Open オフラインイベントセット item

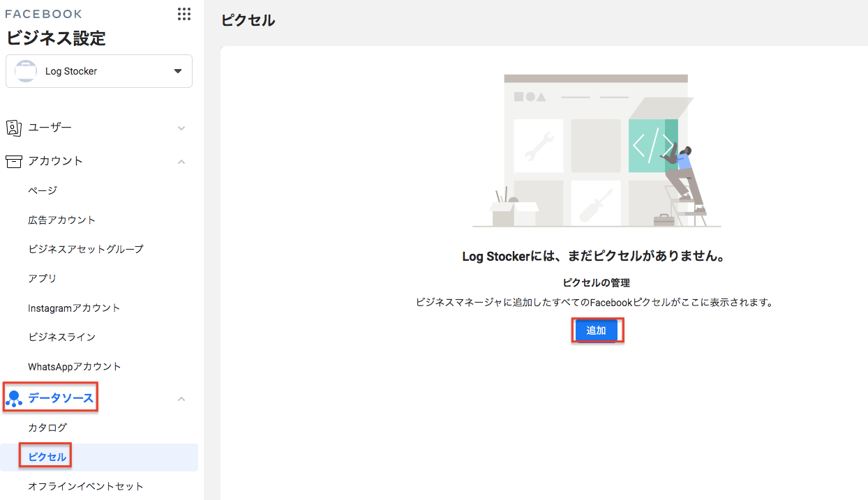click(x=86, y=487)
